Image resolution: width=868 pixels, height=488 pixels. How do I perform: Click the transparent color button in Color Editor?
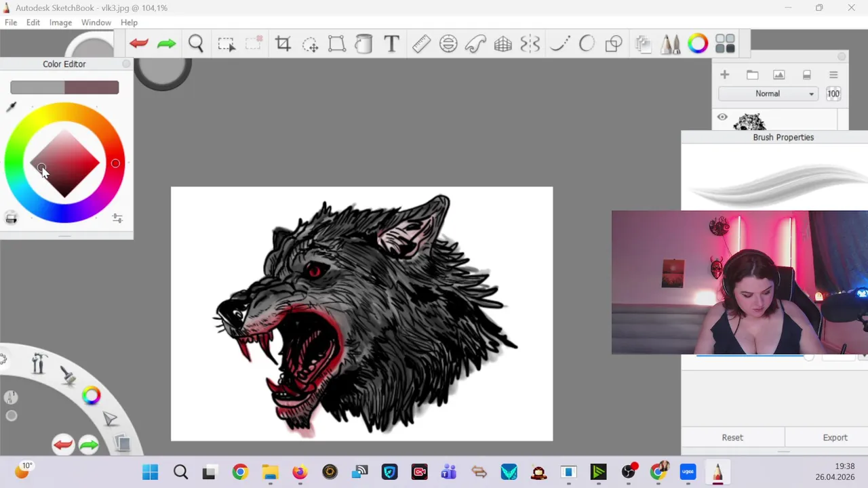pos(11,218)
